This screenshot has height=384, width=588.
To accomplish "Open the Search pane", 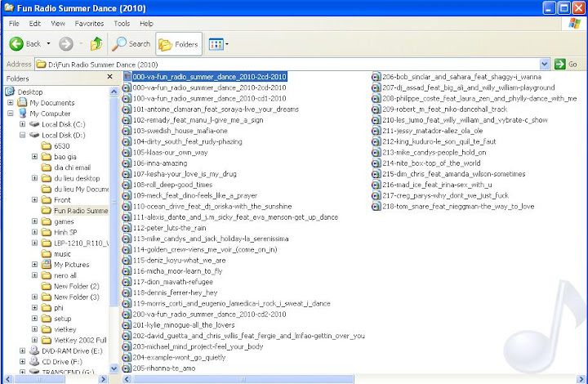I will pyautogui.click(x=131, y=44).
